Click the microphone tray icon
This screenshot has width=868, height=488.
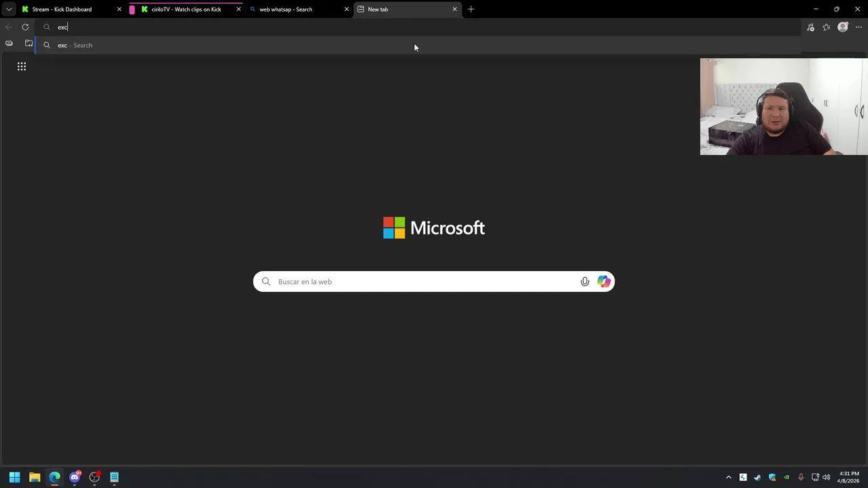(801, 477)
